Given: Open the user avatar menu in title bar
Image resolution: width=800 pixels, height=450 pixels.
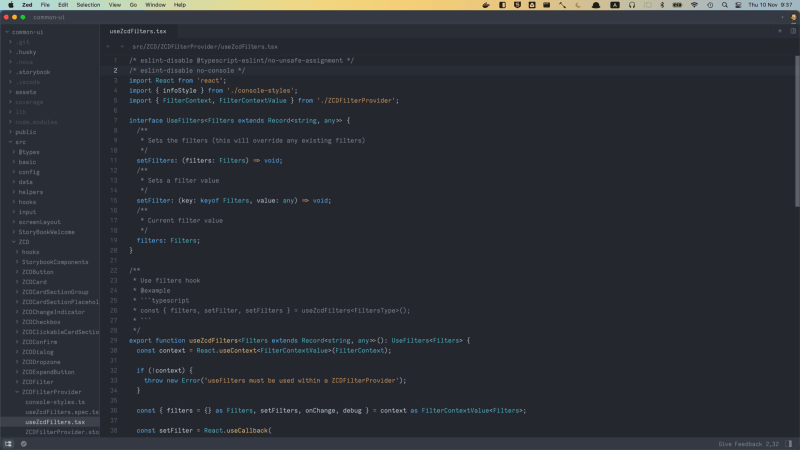Looking at the screenshot, I should (793, 17).
